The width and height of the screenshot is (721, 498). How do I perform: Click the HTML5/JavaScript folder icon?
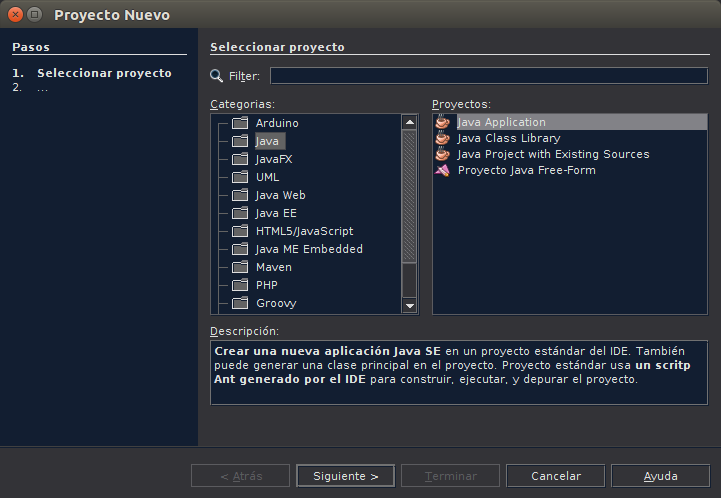[x=240, y=231]
